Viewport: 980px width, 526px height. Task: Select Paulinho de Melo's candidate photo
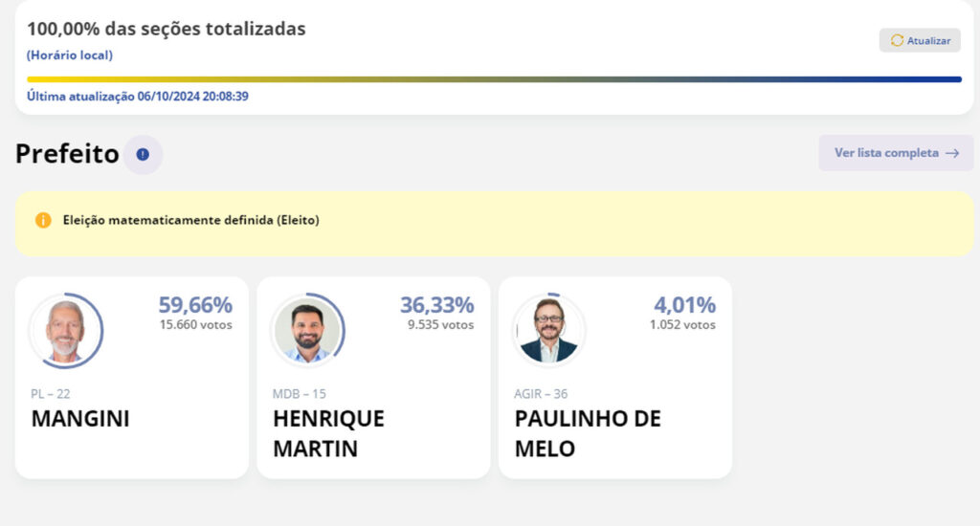548,331
